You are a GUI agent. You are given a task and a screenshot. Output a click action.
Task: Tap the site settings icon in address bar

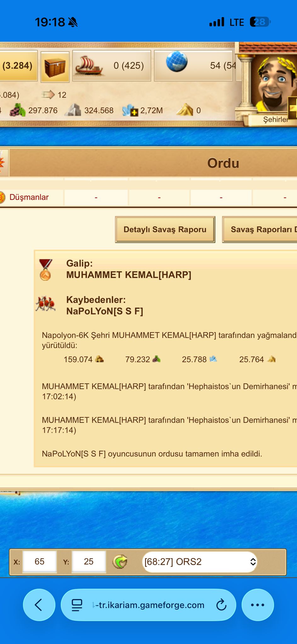77,605
